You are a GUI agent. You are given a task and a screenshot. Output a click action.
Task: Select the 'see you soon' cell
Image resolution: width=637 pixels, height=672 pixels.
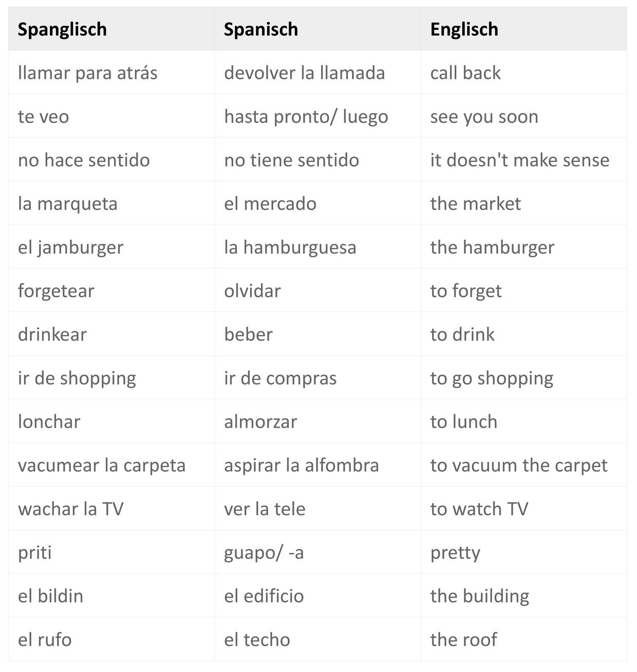(484, 117)
